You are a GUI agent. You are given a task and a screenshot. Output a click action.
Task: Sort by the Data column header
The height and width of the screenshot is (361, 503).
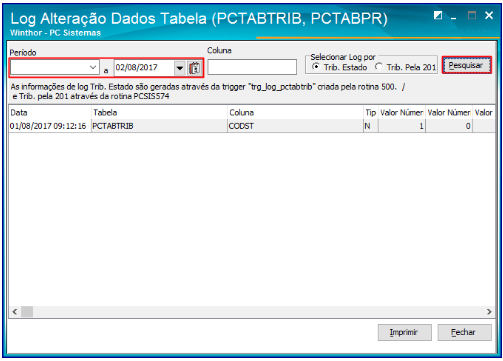50,113
